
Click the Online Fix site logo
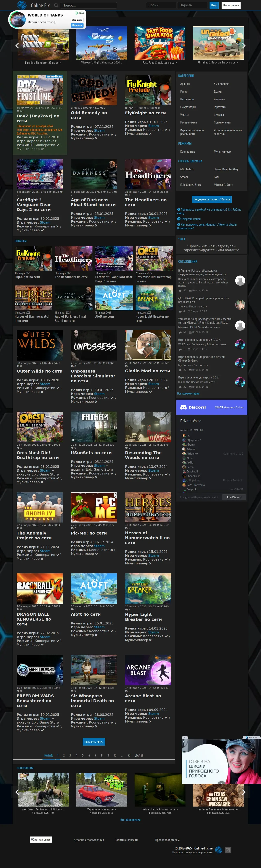click(x=22, y=5)
